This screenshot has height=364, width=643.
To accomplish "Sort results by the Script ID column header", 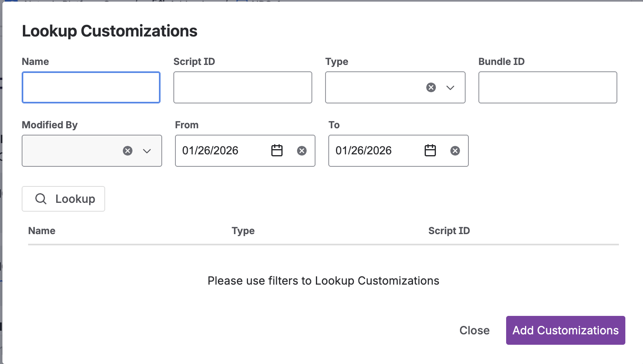I will click(x=449, y=231).
